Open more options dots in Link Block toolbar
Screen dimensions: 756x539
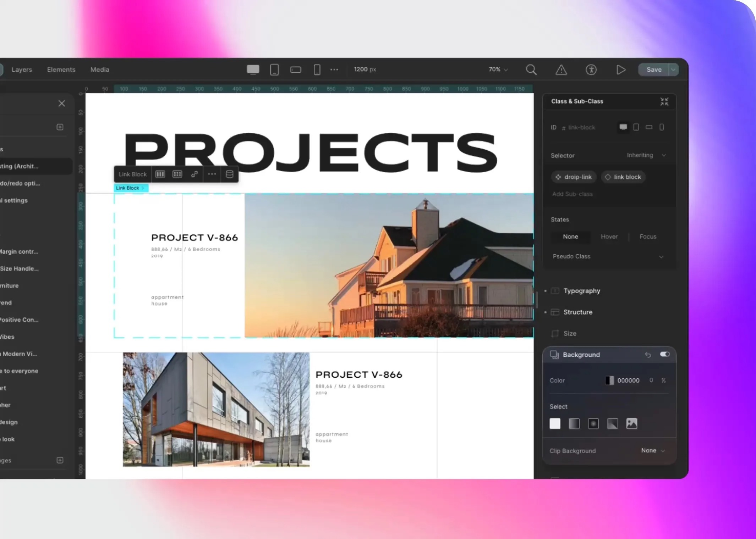[x=212, y=174]
